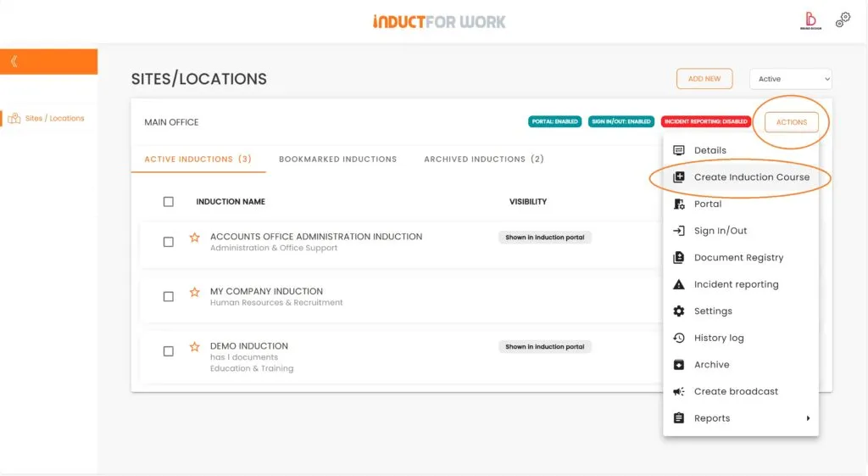
Task: Bookmark My Company Induction star
Action: [194, 292]
